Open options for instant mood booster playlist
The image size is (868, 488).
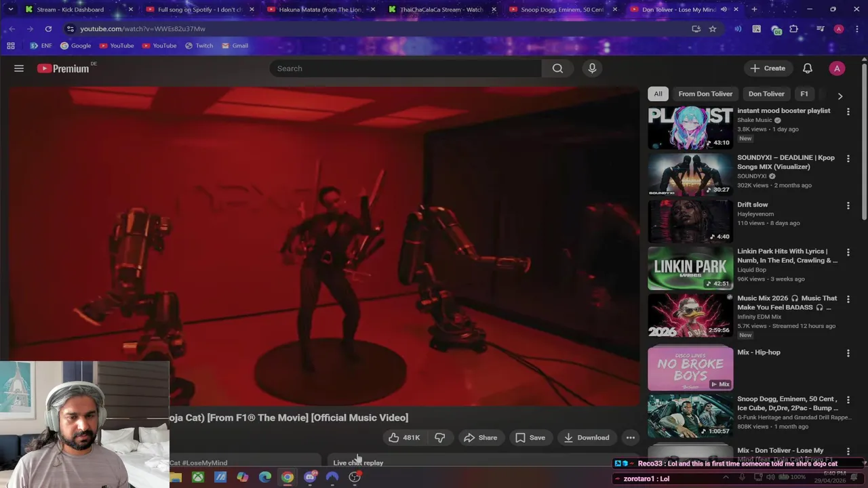click(x=848, y=111)
